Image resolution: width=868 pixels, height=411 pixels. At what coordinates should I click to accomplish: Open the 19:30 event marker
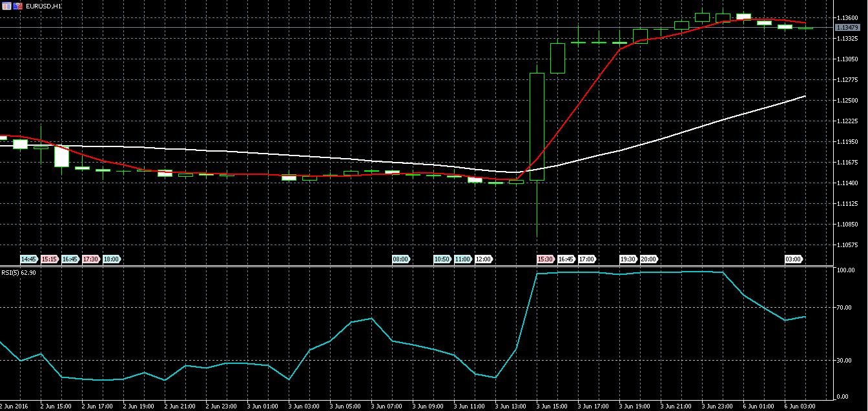628,259
